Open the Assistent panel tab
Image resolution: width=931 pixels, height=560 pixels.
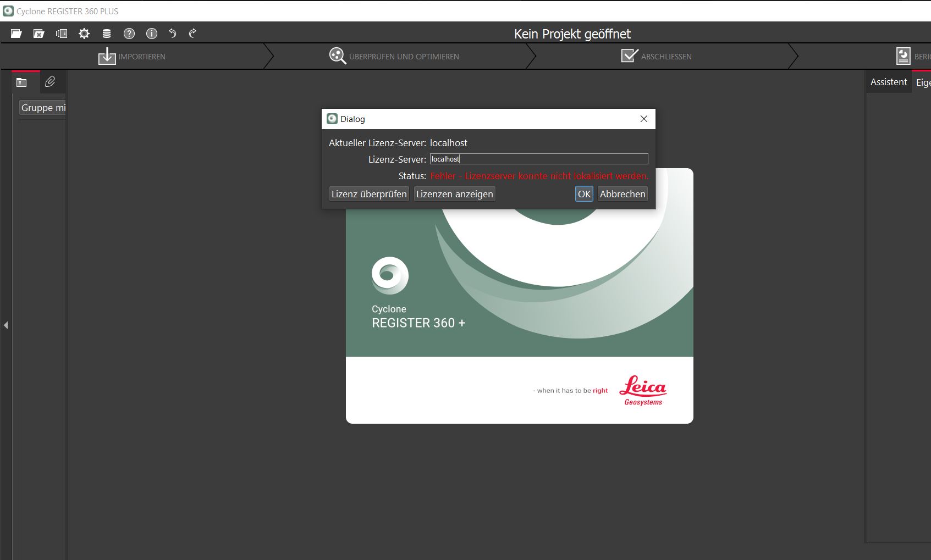pyautogui.click(x=889, y=82)
